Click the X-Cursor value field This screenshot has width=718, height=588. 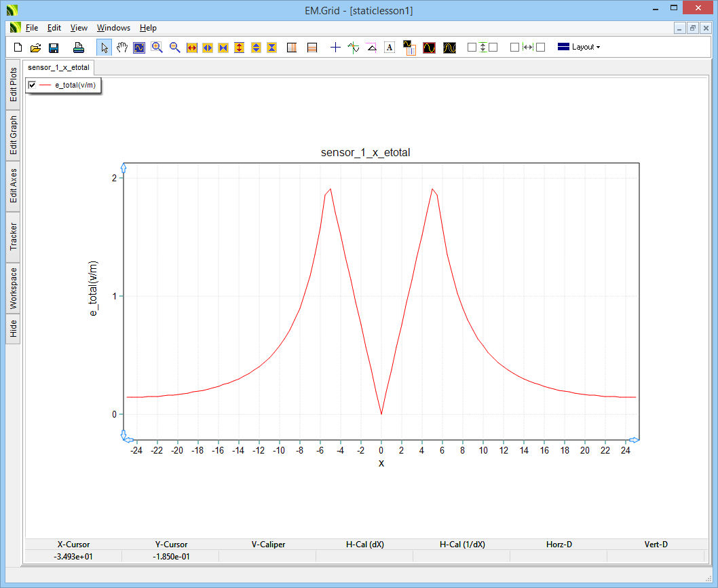point(73,557)
